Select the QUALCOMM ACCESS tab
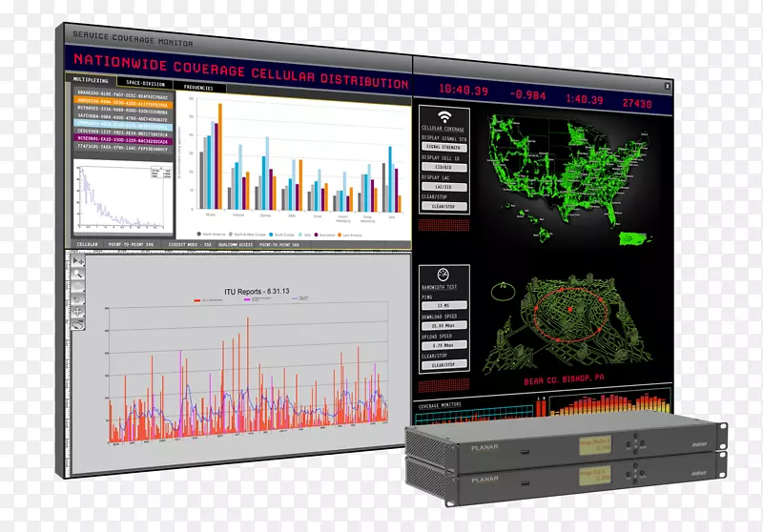The width and height of the screenshot is (763, 532). click(x=236, y=245)
